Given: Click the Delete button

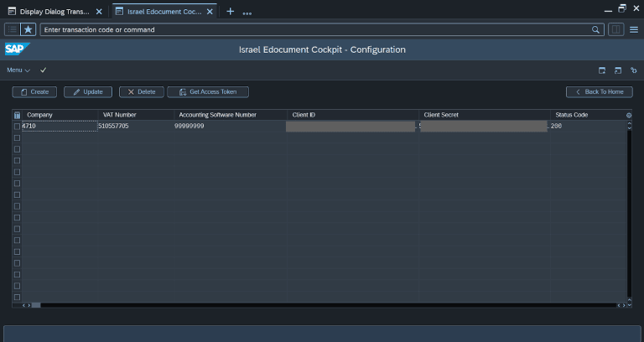Looking at the screenshot, I should (141, 92).
